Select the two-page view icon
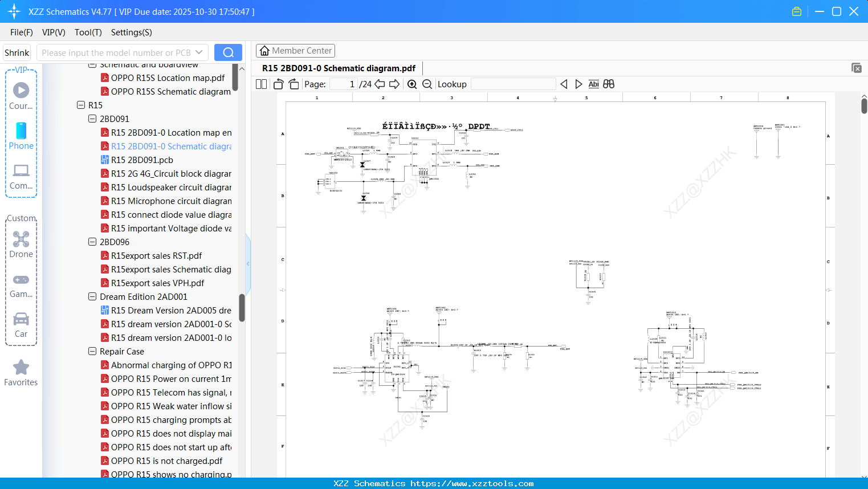Image resolution: width=868 pixels, height=489 pixels. click(260, 84)
